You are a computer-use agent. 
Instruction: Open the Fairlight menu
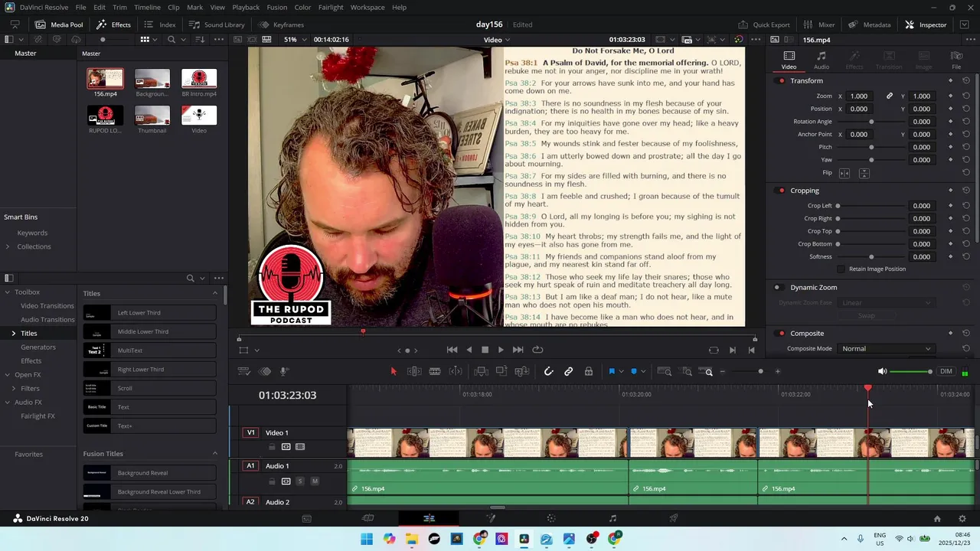point(331,7)
